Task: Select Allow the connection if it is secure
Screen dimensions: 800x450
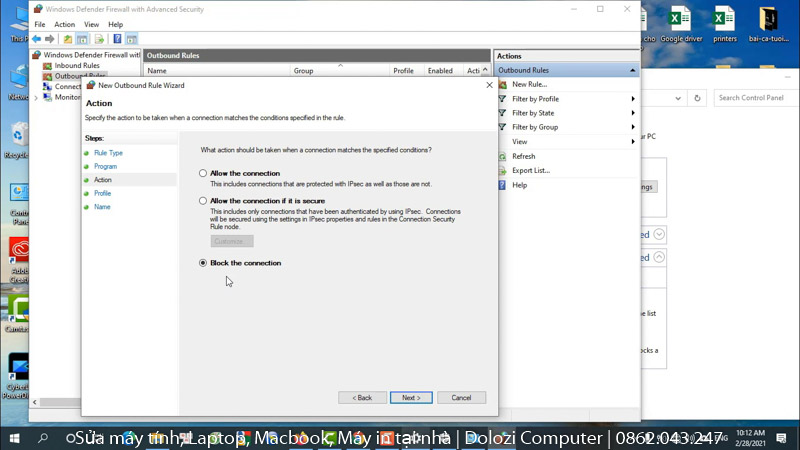Action: pos(203,201)
